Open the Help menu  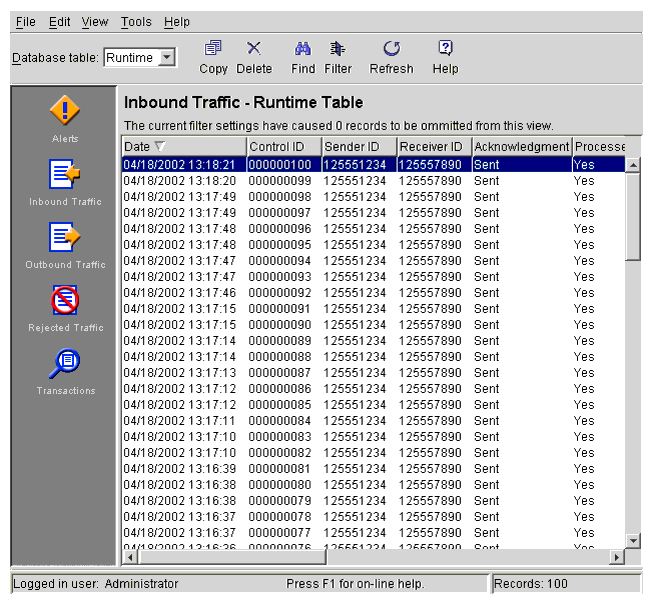177,22
